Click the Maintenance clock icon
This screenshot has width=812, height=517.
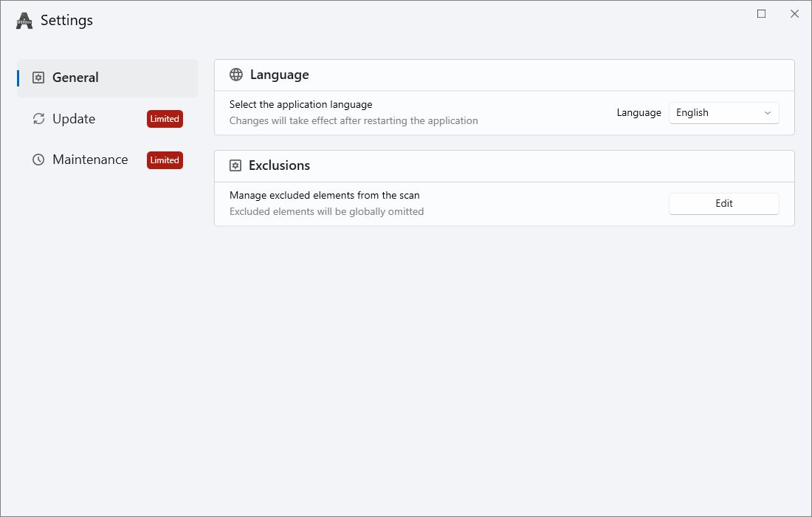tap(38, 160)
